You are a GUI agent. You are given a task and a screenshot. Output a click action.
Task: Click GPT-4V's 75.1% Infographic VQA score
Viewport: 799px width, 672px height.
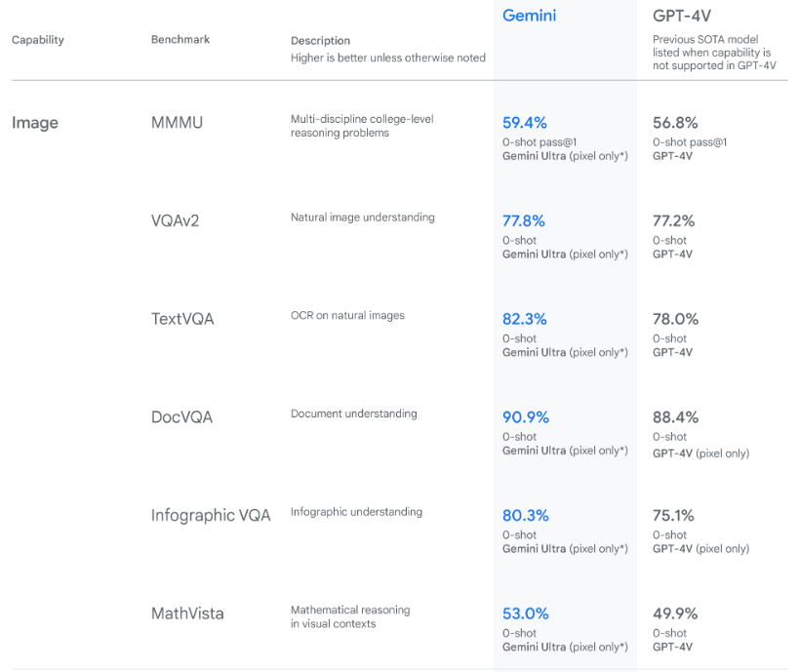[673, 516]
